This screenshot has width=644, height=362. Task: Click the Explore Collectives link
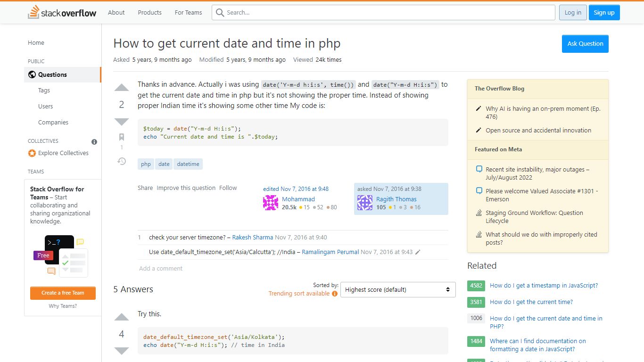(63, 153)
